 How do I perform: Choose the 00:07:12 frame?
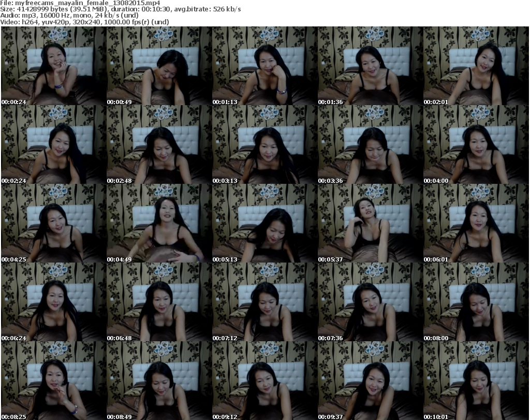point(264,302)
